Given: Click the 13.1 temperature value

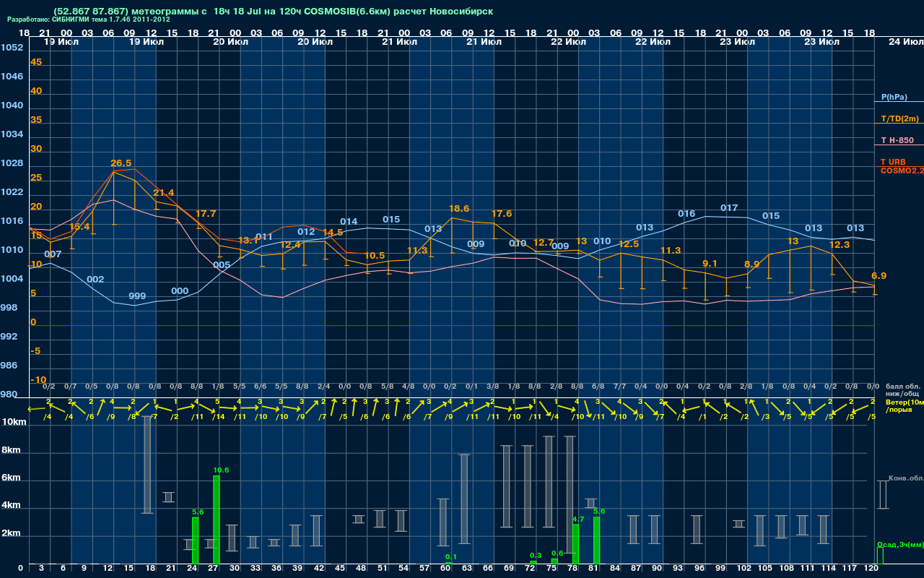Looking at the screenshot, I should click(248, 241).
